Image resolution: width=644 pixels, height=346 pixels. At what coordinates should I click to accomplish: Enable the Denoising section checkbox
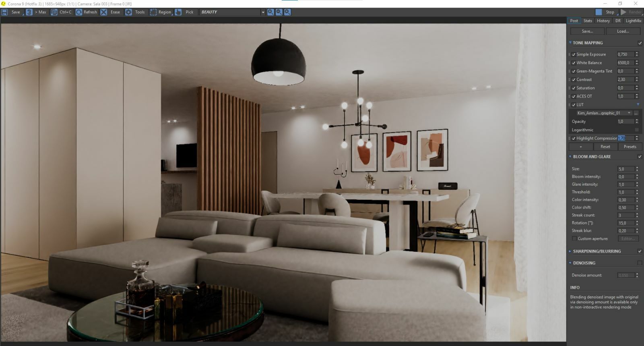coord(640,263)
